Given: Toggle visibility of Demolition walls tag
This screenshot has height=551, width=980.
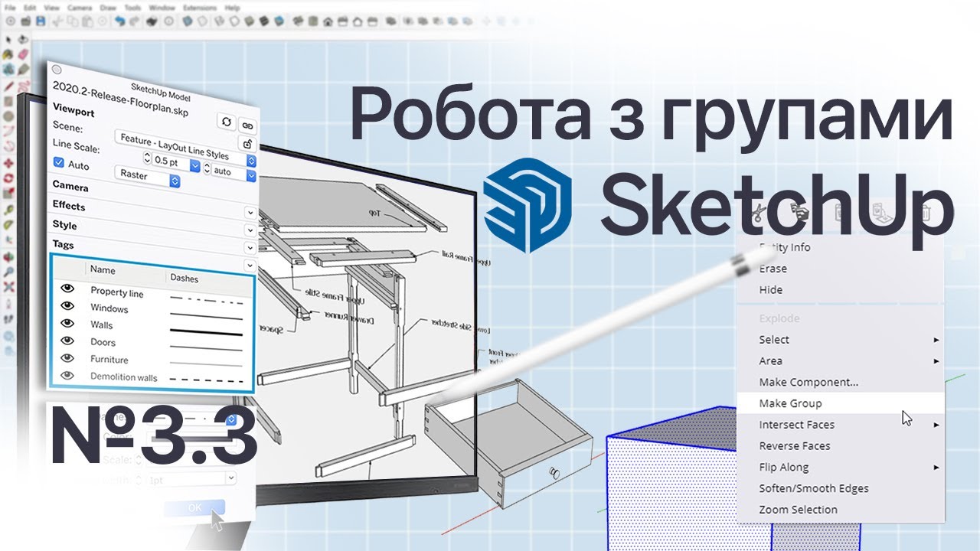Looking at the screenshot, I should point(69,375).
